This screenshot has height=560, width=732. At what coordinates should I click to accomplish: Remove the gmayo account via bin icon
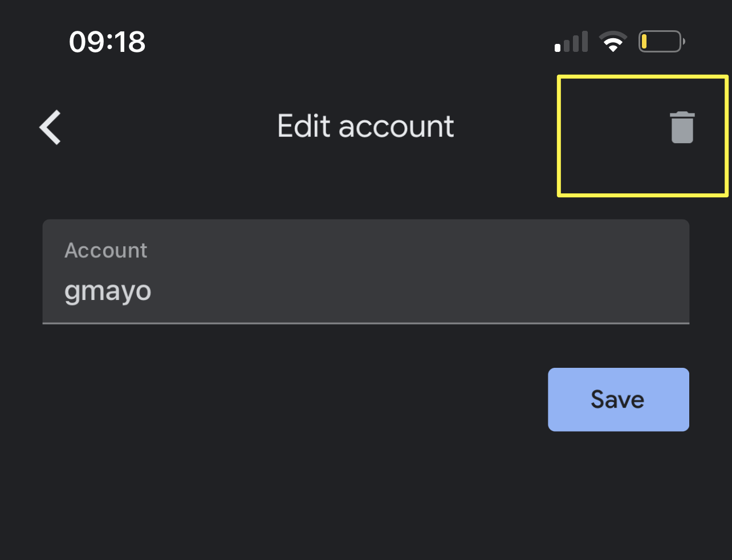(682, 127)
